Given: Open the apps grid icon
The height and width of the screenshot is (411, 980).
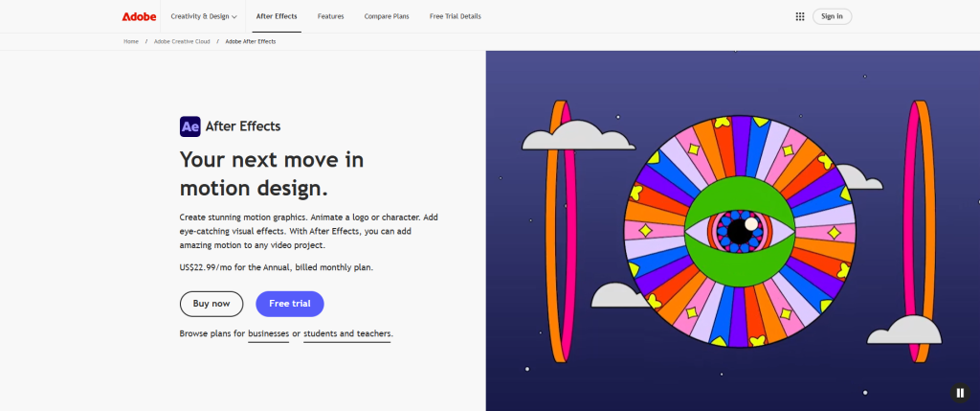Looking at the screenshot, I should (799, 16).
